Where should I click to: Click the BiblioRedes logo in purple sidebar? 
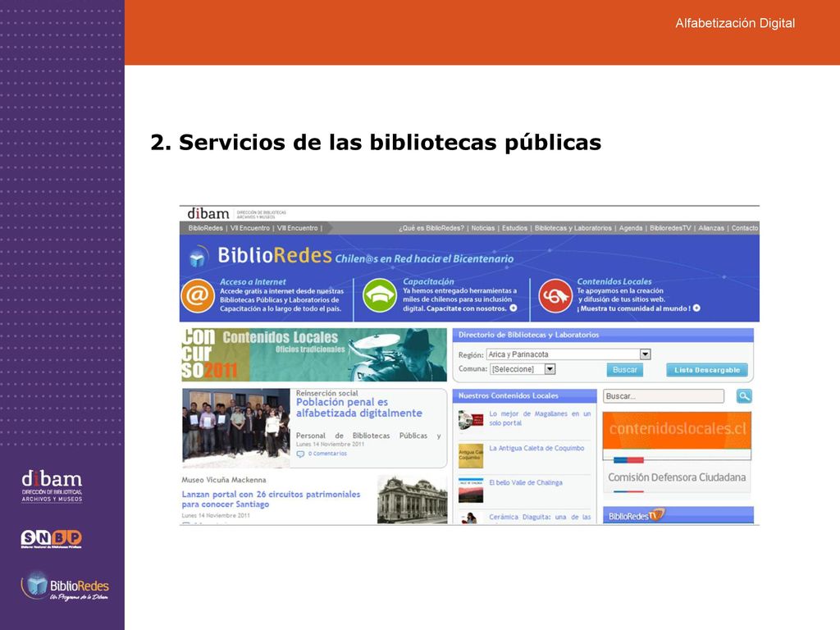pos(65,587)
